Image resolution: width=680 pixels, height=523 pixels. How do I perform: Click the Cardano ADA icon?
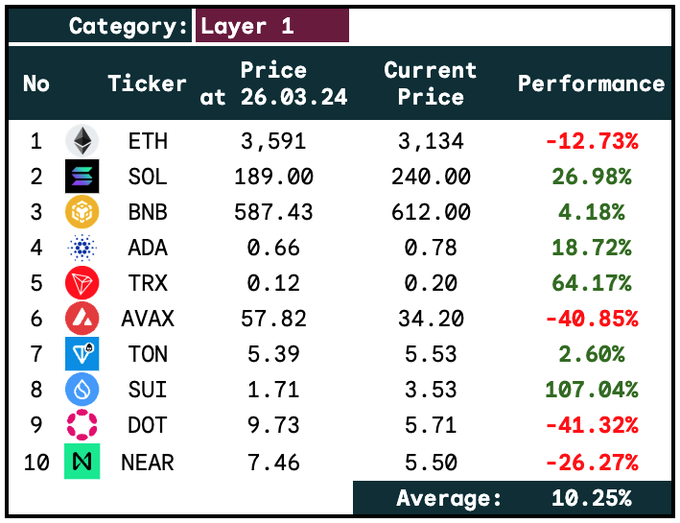pos(81,248)
